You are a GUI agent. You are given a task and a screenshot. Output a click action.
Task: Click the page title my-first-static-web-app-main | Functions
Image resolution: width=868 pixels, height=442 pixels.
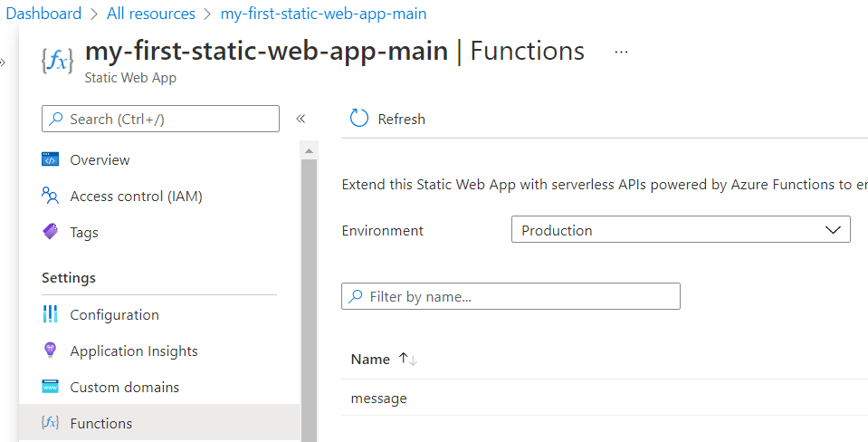(x=335, y=51)
